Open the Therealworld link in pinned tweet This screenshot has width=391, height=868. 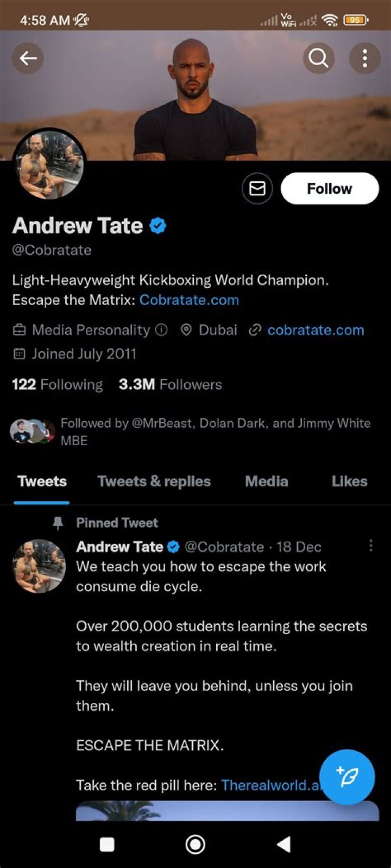(x=270, y=785)
